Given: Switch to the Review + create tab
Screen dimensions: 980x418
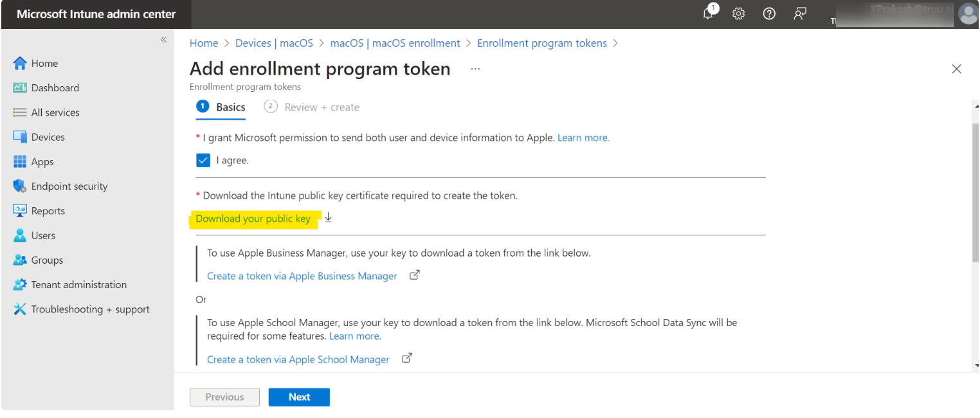Looking at the screenshot, I should [x=313, y=107].
